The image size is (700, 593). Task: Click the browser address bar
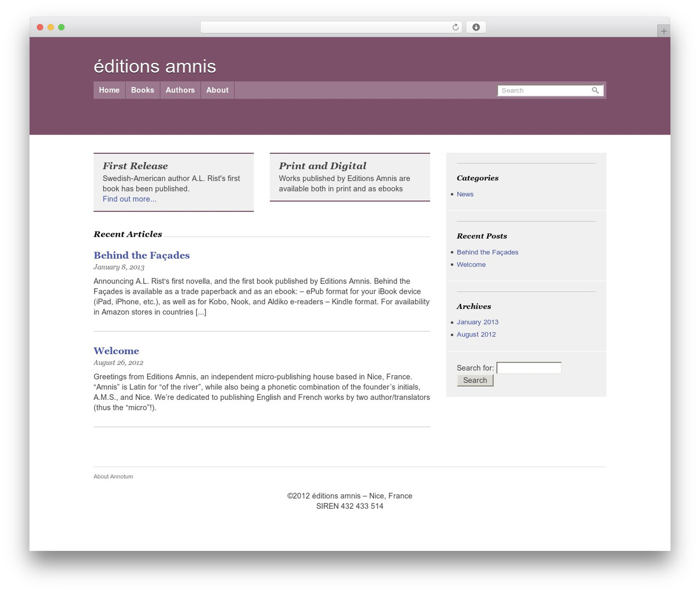point(331,27)
